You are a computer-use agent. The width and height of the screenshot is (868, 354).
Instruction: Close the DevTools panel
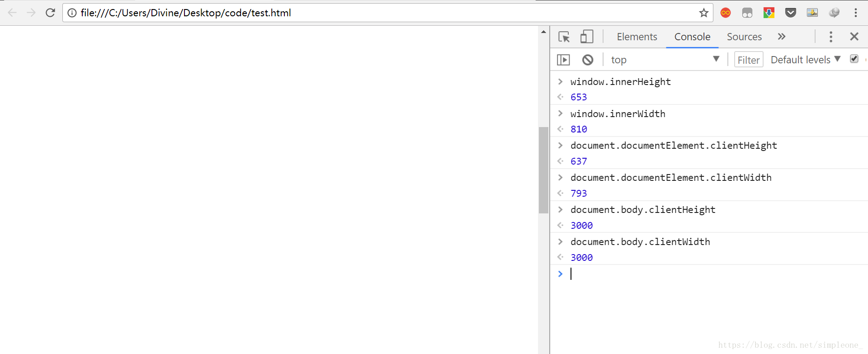(854, 37)
